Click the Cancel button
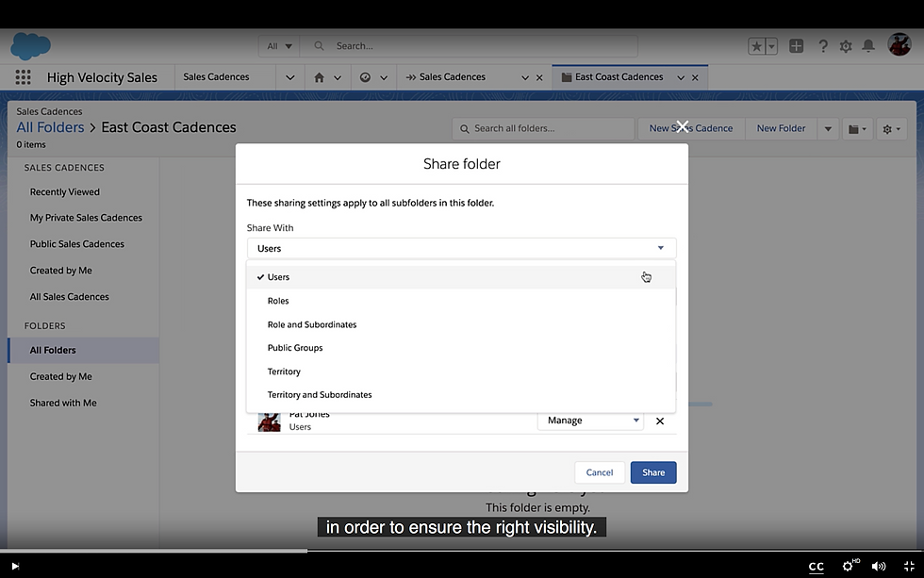 click(600, 472)
